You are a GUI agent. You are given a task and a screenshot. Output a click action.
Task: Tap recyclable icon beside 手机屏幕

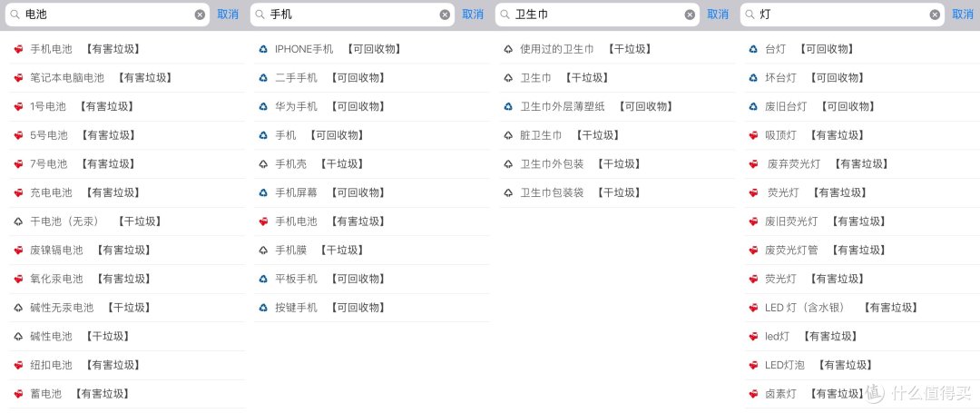(x=263, y=193)
